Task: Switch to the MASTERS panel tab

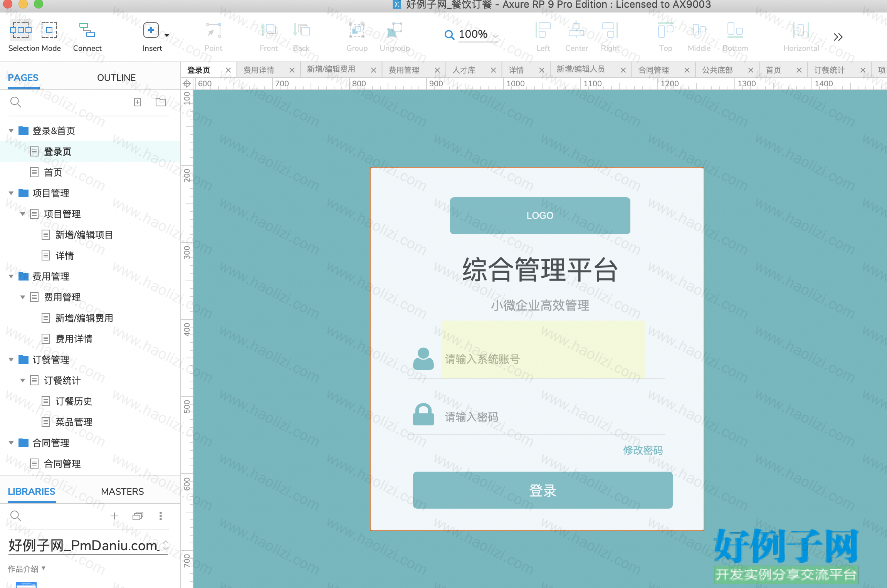Action: point(122,491)
